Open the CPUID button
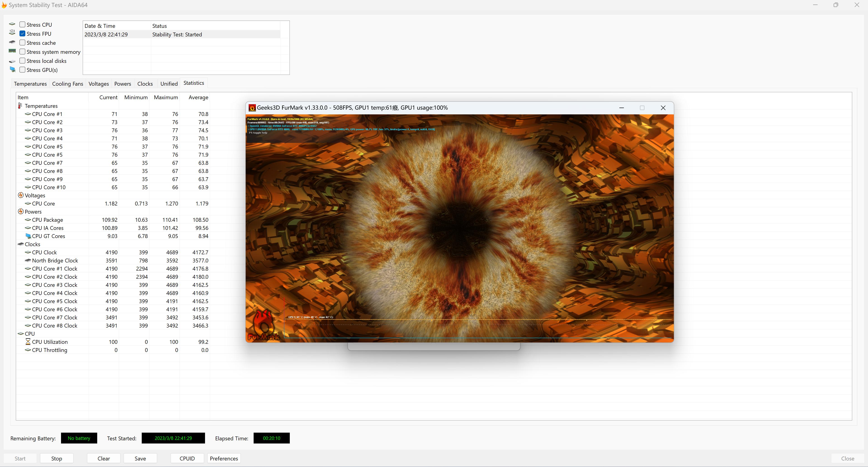The width and height of the screenshot is (868, 467). click(x=187, y=458)
